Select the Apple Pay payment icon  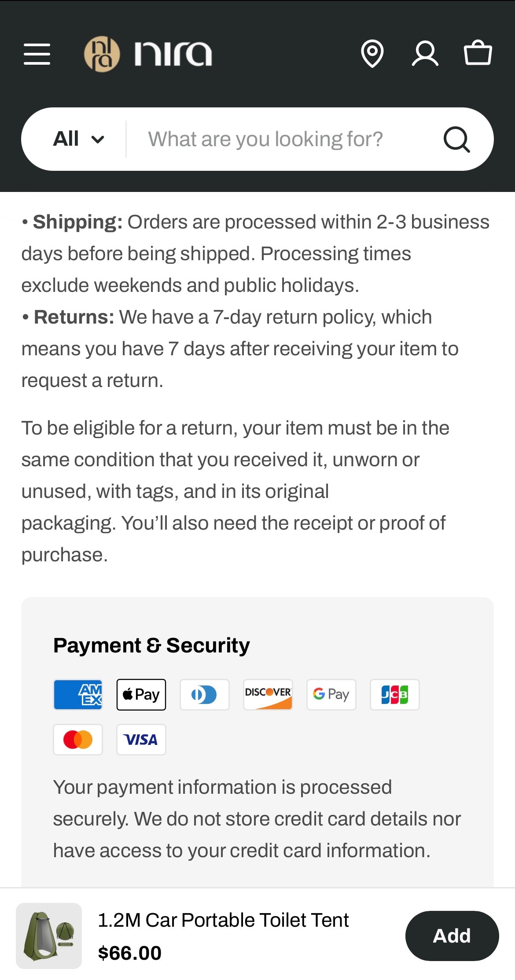[141, 694]
